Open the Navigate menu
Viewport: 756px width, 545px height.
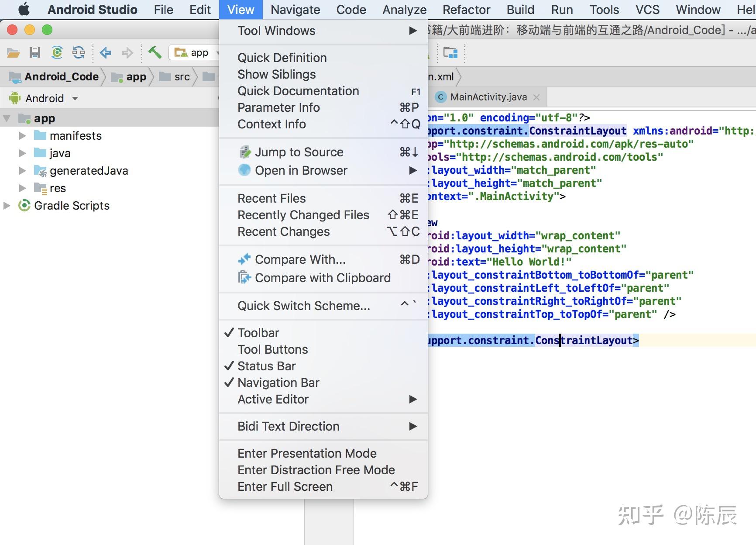295,10
